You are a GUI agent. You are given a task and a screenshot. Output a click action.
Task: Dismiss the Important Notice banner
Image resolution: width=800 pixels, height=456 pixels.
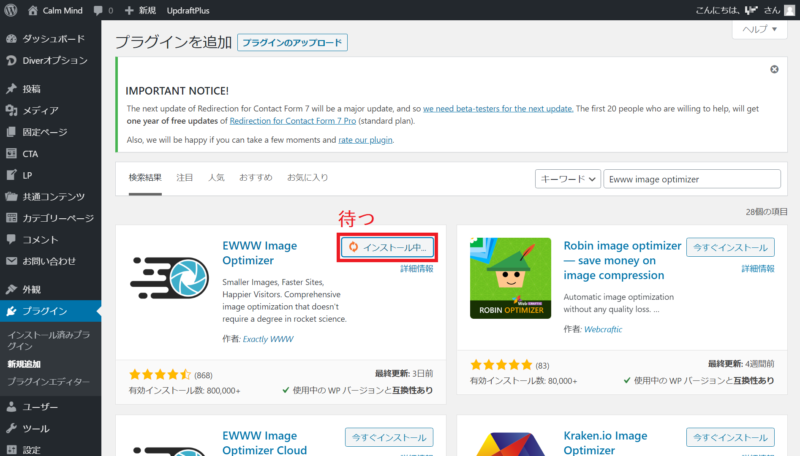tap(774, 69)
